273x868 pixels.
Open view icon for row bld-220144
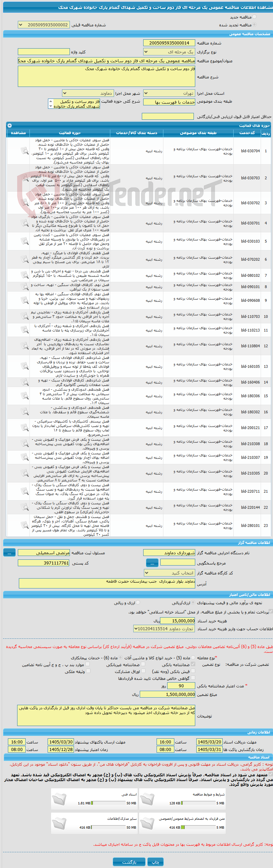tap(25, 507)
